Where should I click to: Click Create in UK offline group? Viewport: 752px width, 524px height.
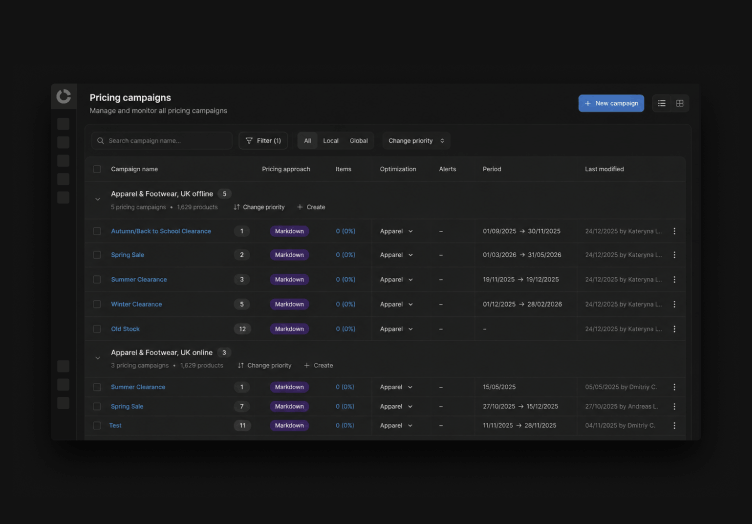311,207
